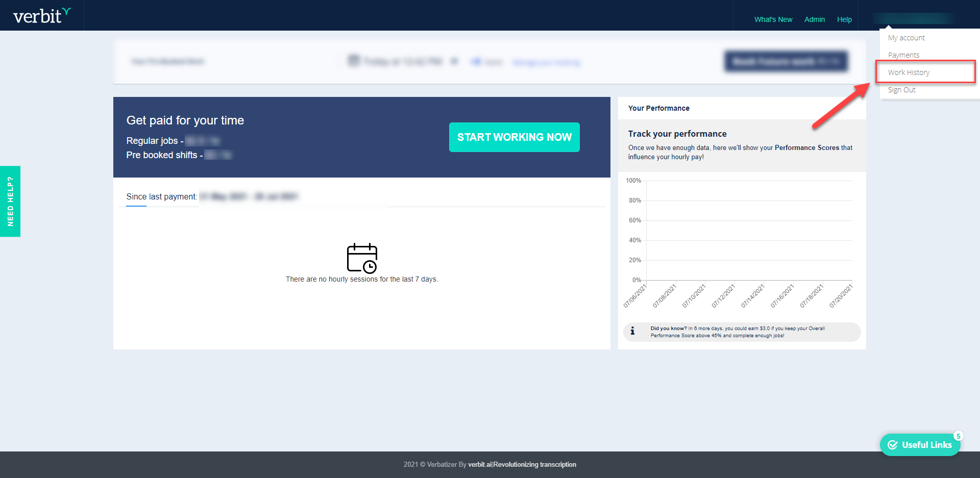Click the edit icon next to the scheduled time
The width and height of the screenshot is (980, 478).
(454, 60)
